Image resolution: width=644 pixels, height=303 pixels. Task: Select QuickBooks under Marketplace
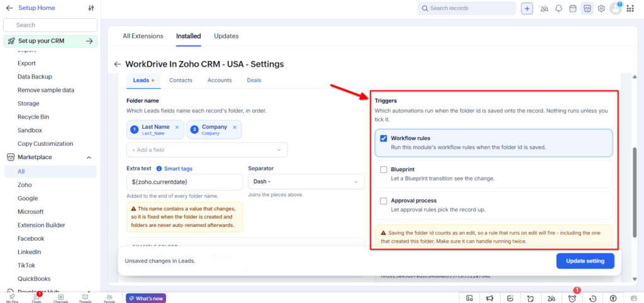coord(34,278)
